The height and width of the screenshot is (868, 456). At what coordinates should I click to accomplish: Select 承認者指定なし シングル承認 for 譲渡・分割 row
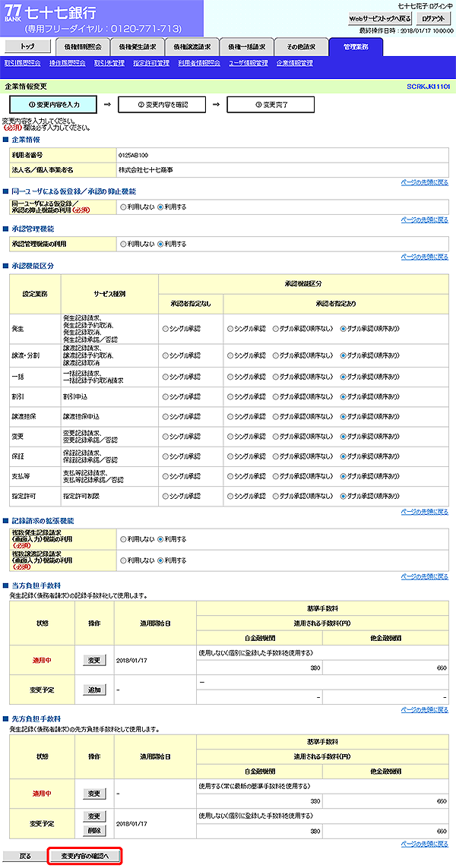(x=165, y=355)
